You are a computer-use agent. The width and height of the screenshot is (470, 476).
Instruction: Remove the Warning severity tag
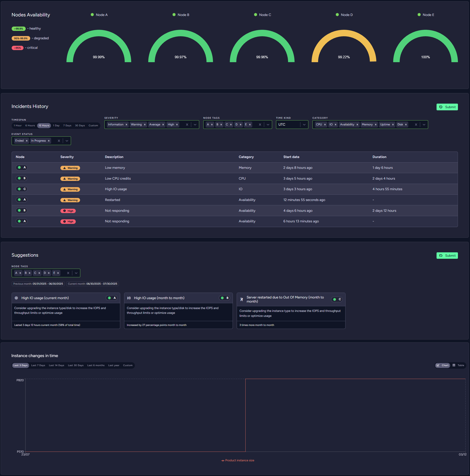coord(145,125)
